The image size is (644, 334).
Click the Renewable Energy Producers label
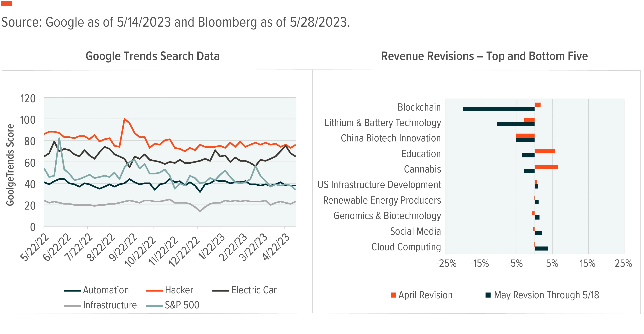(x=382, y=200)
